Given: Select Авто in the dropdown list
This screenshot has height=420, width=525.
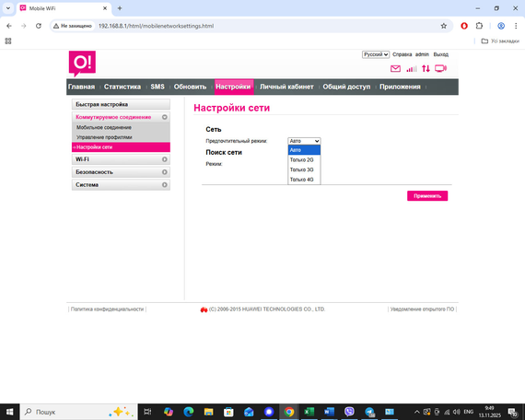Looking at the screenshot, I should pyautogui.click(x=304, y=150).
